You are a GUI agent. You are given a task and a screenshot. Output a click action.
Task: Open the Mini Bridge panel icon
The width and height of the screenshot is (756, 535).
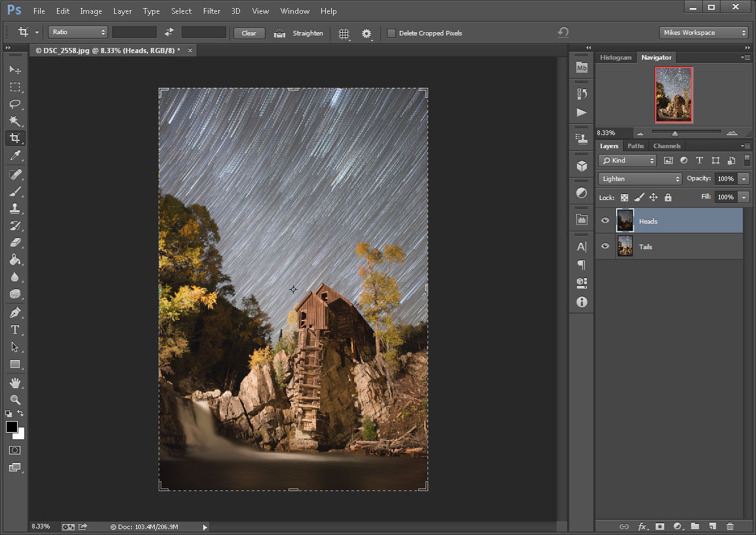(x=582, y=68)
